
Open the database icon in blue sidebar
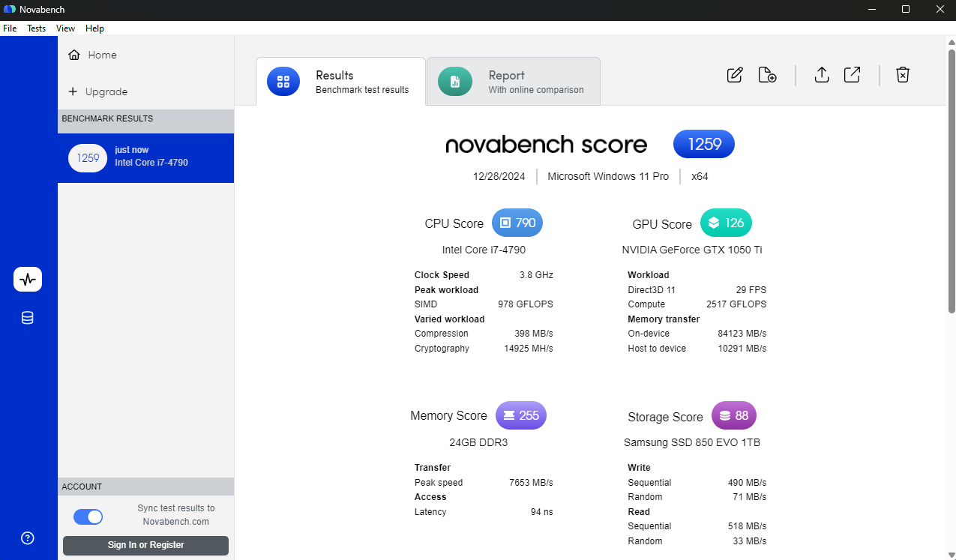pyautogui.click(x=28, y=318)
